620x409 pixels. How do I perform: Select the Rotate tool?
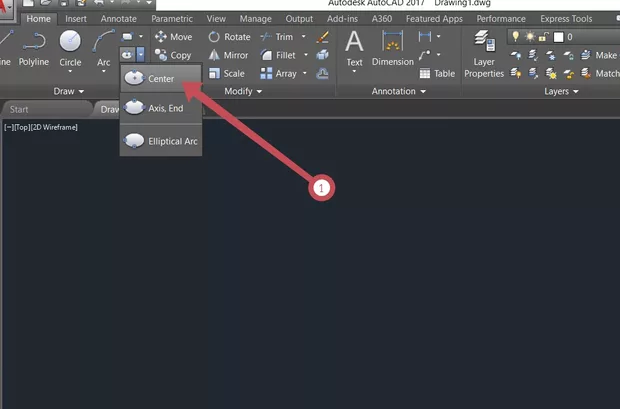point(229,37)
